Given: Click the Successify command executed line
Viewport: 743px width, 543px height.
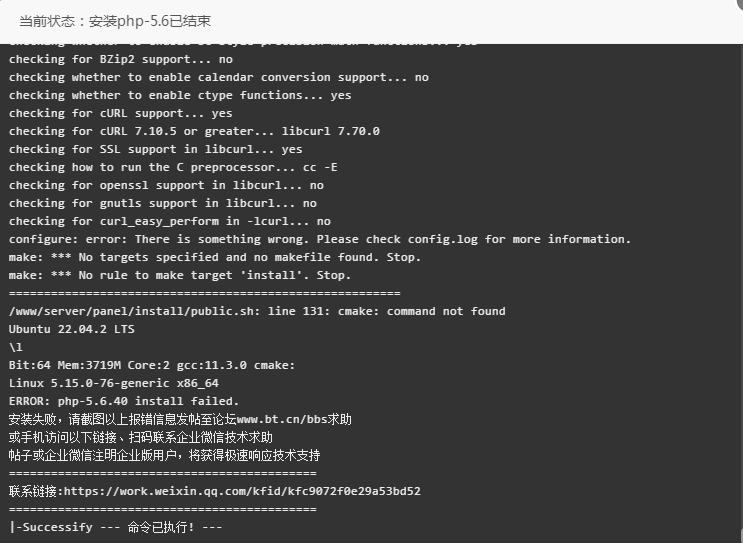Looking at the screenshot, I should (116, 527).
